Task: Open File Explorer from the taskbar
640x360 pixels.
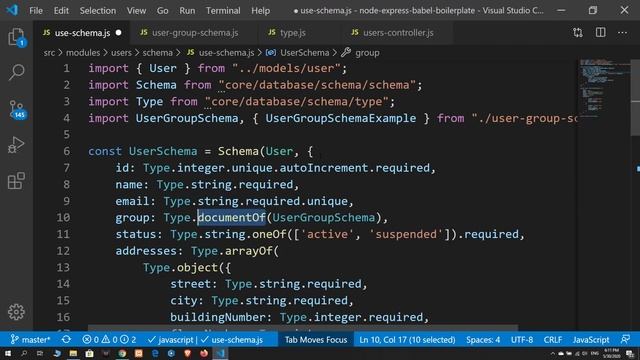Action: click(x=73, y=353)
